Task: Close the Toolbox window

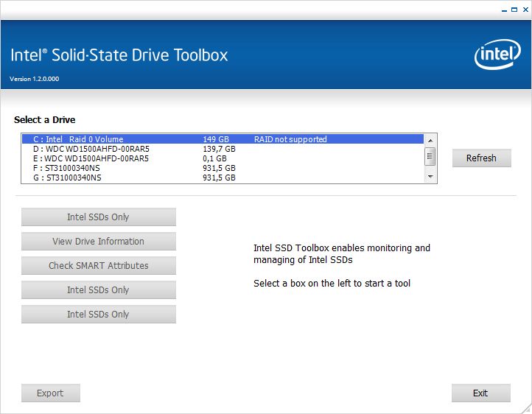Action: (525, 10)
